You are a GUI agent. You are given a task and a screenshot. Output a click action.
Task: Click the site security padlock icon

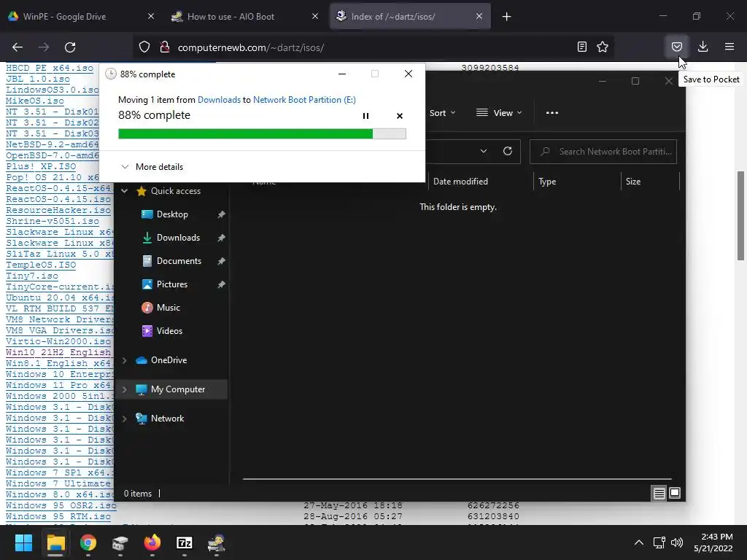(164, 47)
